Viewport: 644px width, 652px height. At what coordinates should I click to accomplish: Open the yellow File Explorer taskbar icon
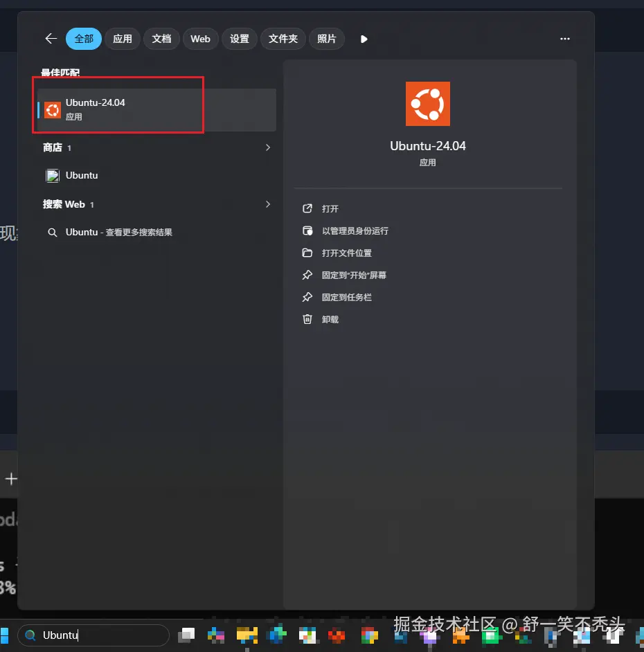(x=247, y=635)
